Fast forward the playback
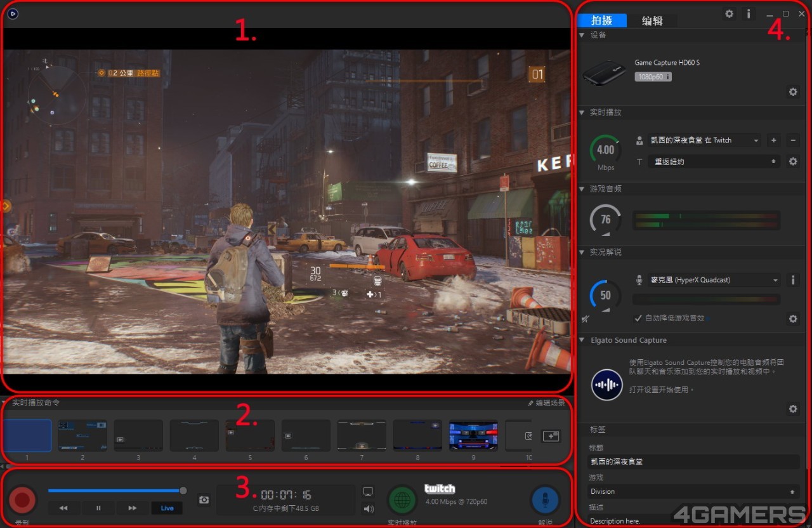Viewport: 812px width, 528px height. point(132,508)
